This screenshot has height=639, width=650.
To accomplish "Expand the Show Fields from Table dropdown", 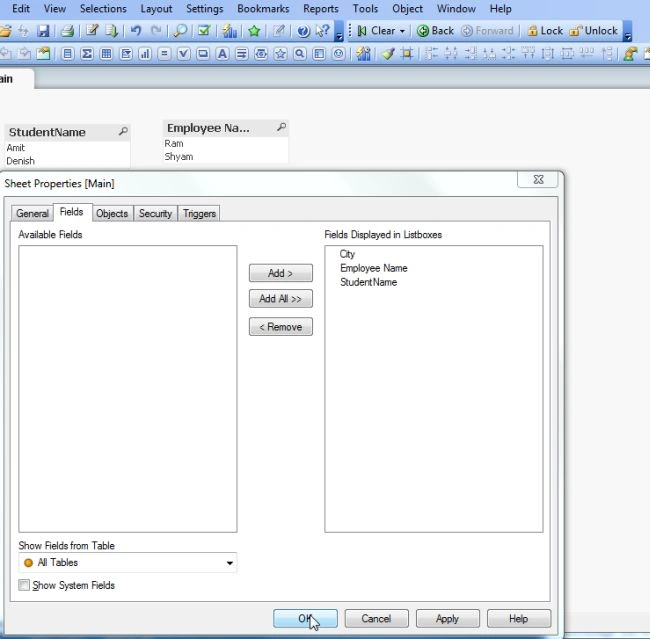I will 229,563.
